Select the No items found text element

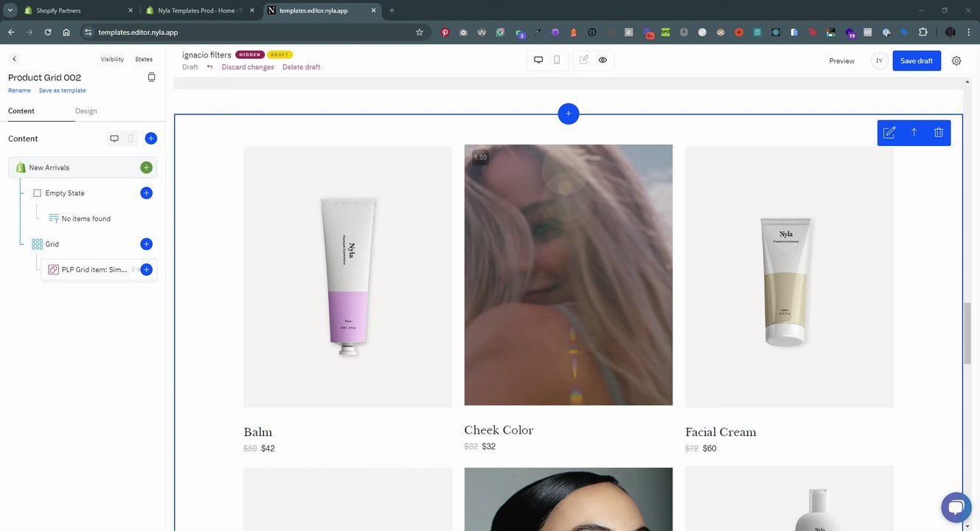[x=86, y=219]
